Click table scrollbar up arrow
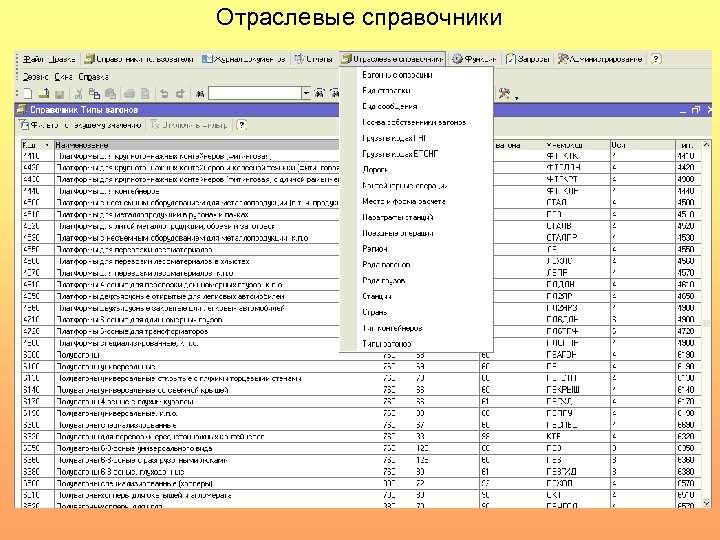720x540 pixels. 707,145
